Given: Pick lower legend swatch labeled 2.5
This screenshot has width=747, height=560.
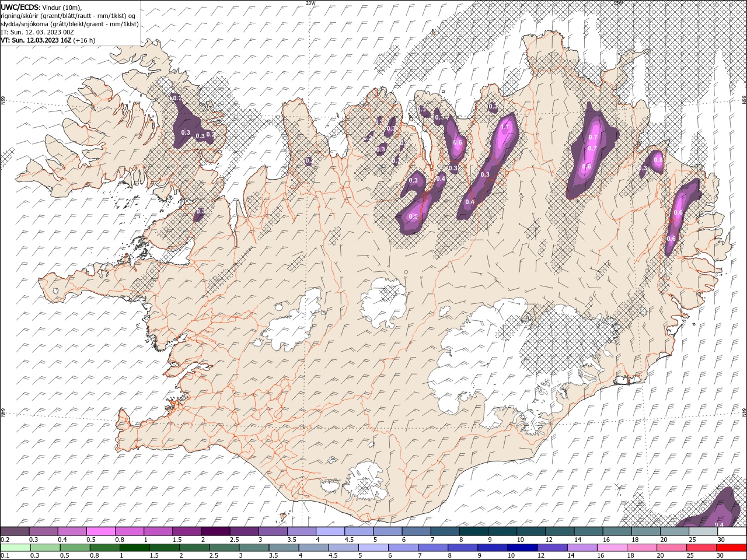Looking at the screenshot, I should (224, 548).
